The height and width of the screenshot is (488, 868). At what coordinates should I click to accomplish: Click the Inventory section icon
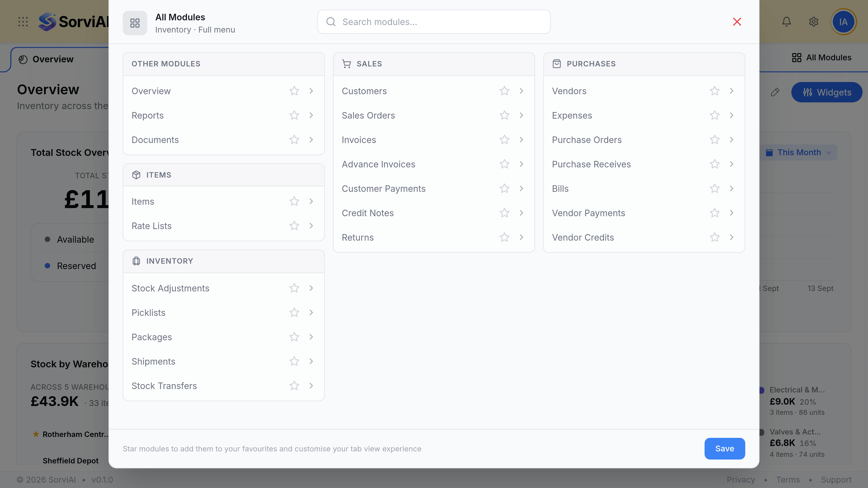coord(136,261)
